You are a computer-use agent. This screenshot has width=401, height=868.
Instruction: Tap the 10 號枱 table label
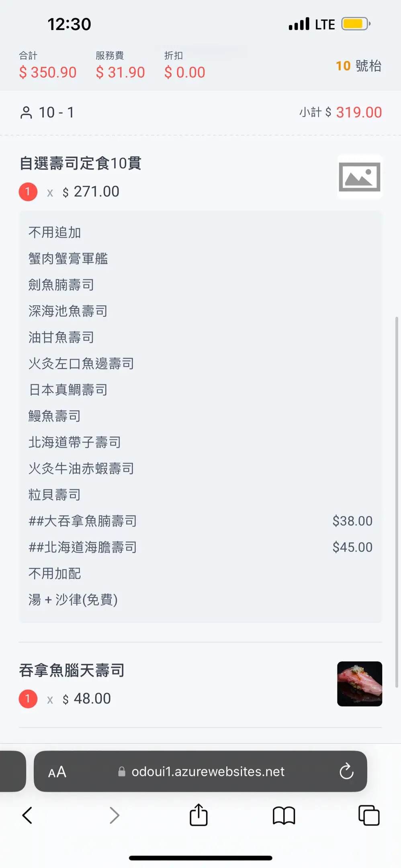click(x=358, y=66)
